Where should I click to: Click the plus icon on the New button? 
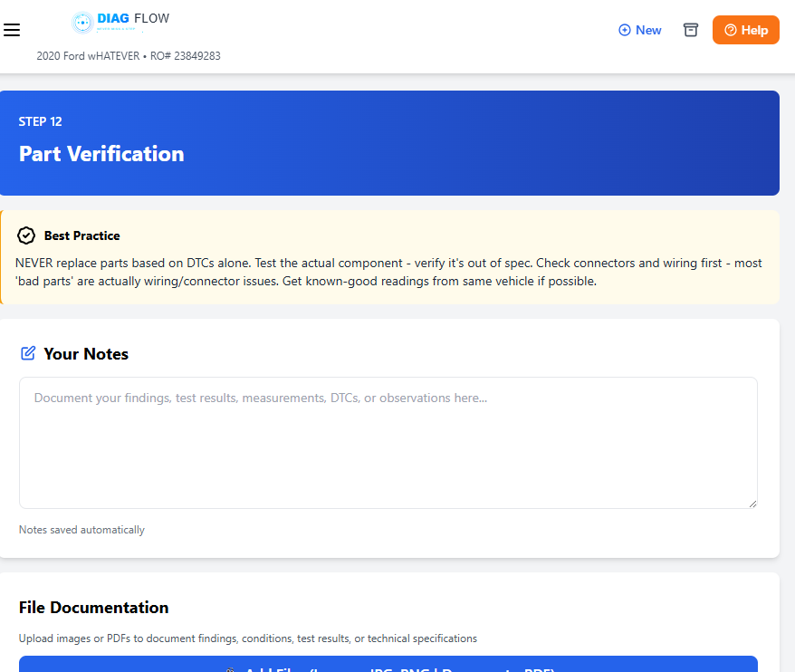tap(624, 30)
